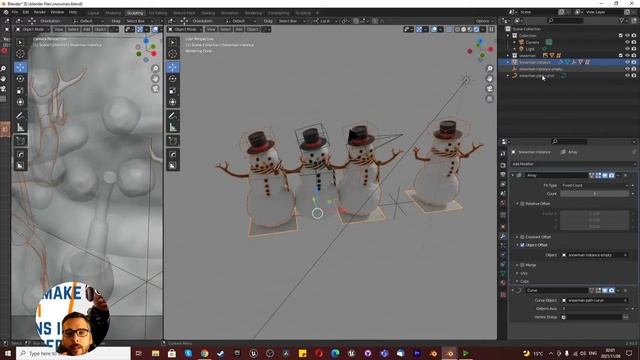640x360 pixels.
Task: Select the Move tool in right viewport
Action: (x=173, y=67)
